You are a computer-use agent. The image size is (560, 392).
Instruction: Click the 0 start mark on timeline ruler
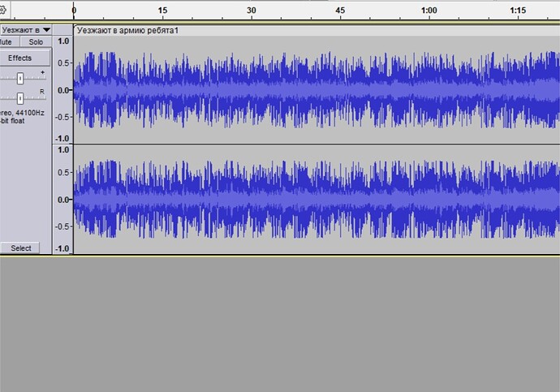[74, 11]
